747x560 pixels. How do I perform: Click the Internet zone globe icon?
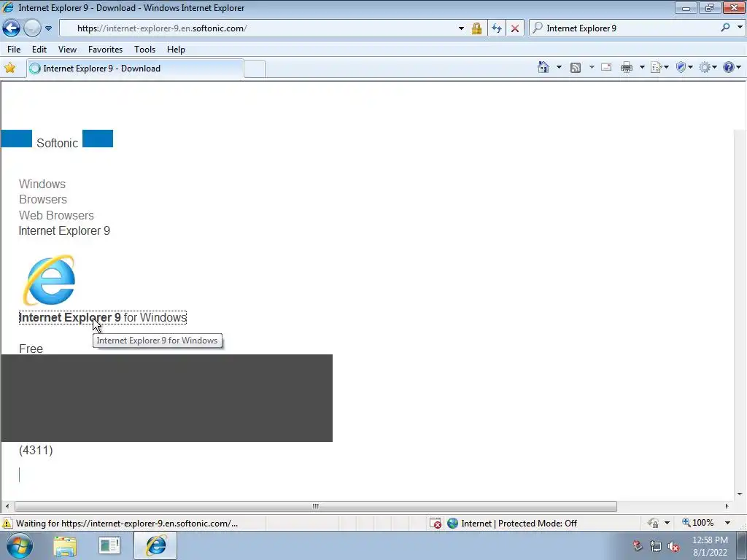[452, 523]
